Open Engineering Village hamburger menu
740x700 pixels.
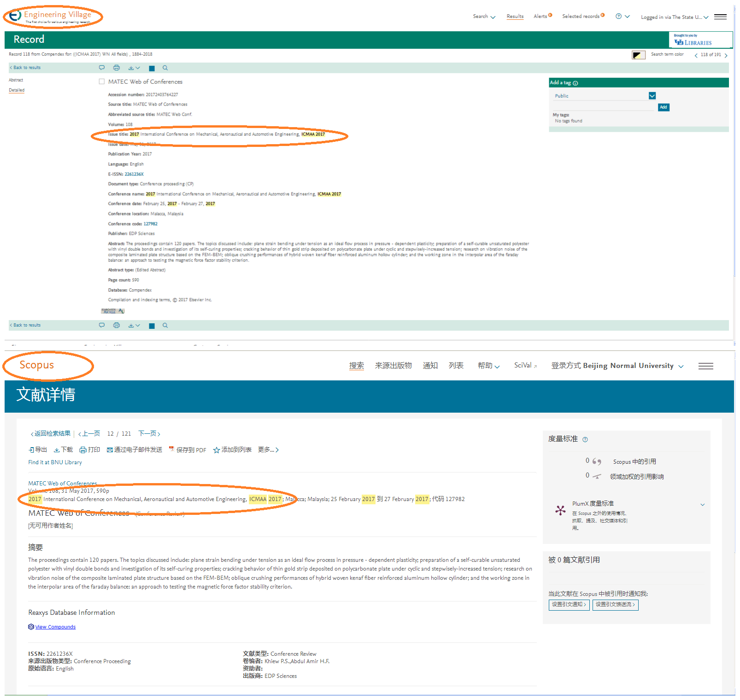(720, 17)
